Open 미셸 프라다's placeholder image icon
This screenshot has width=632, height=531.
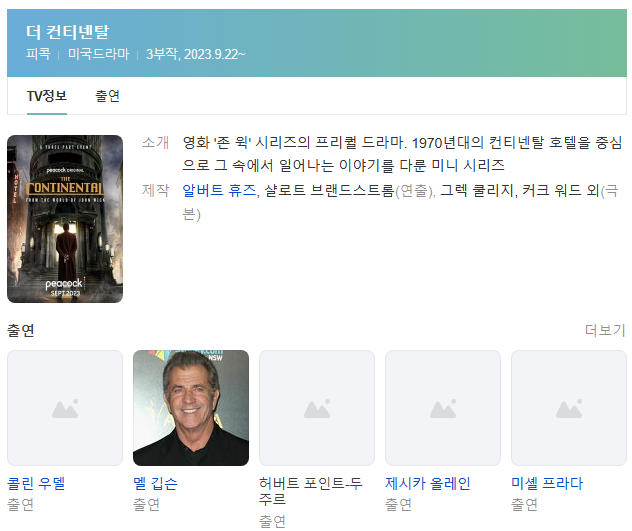[569, 408]
